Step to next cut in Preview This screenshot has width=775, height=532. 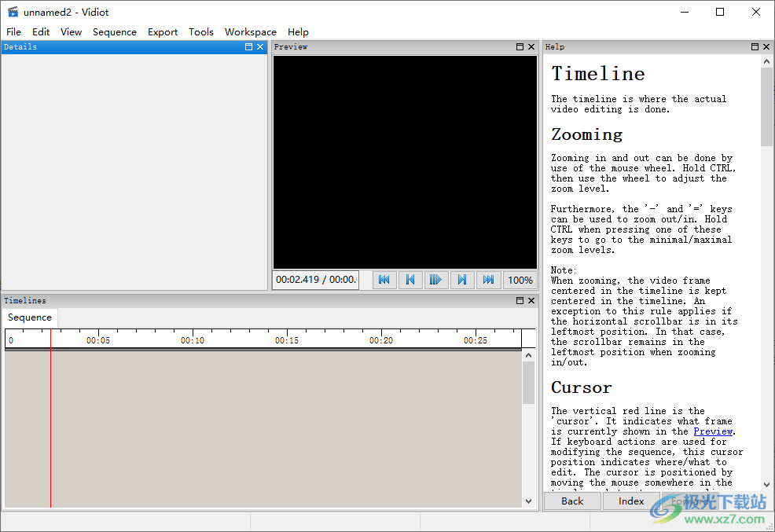tap(461, 280)
